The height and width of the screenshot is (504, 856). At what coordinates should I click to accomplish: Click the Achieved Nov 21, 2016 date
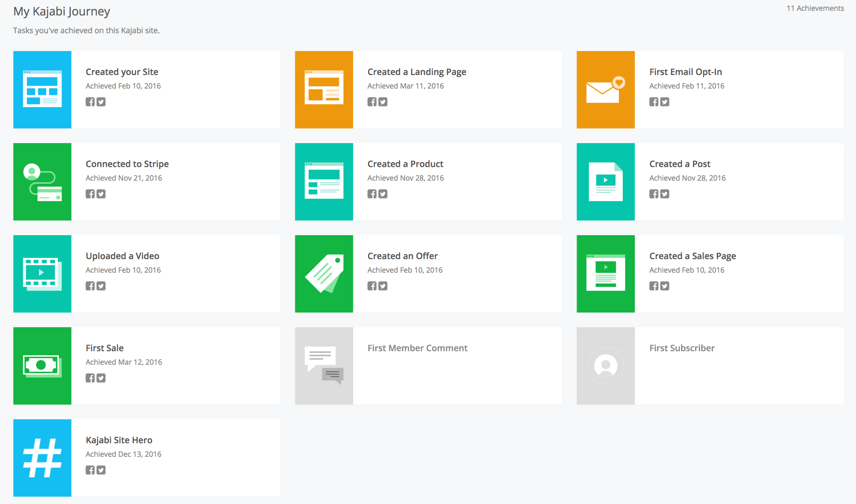coord(124,178)
